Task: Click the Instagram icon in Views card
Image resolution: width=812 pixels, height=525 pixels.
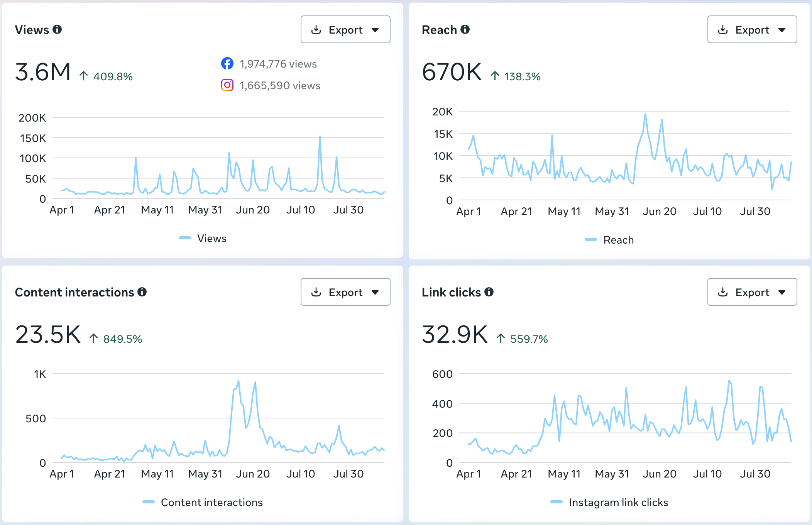Action: [x=227, y=85]
